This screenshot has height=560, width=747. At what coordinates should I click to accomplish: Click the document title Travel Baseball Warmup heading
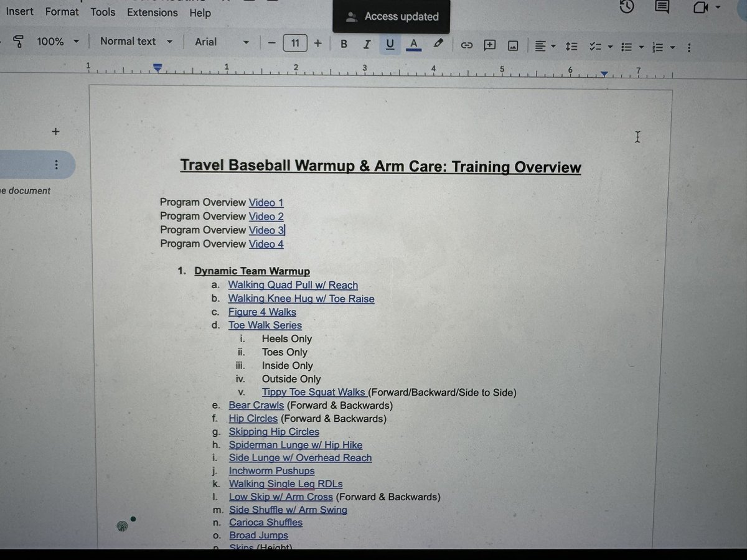tap(380, 167)
